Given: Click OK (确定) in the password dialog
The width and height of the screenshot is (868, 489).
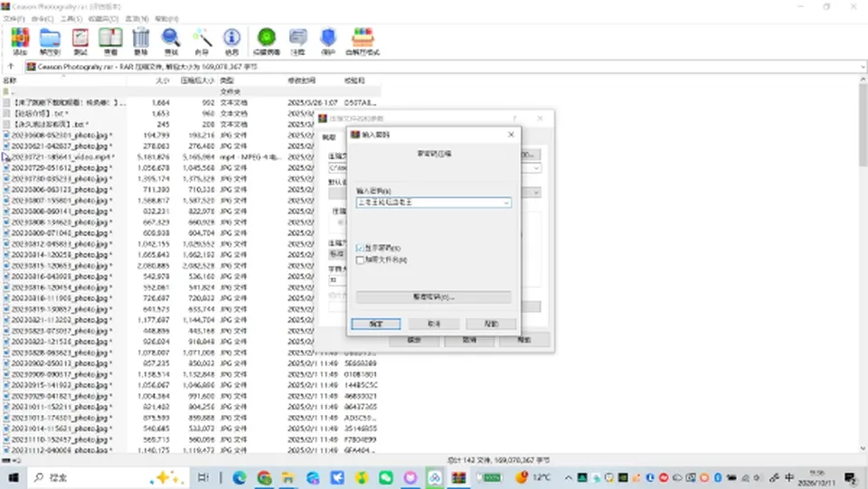Looking at the screenshot, I should coord(376,324).
